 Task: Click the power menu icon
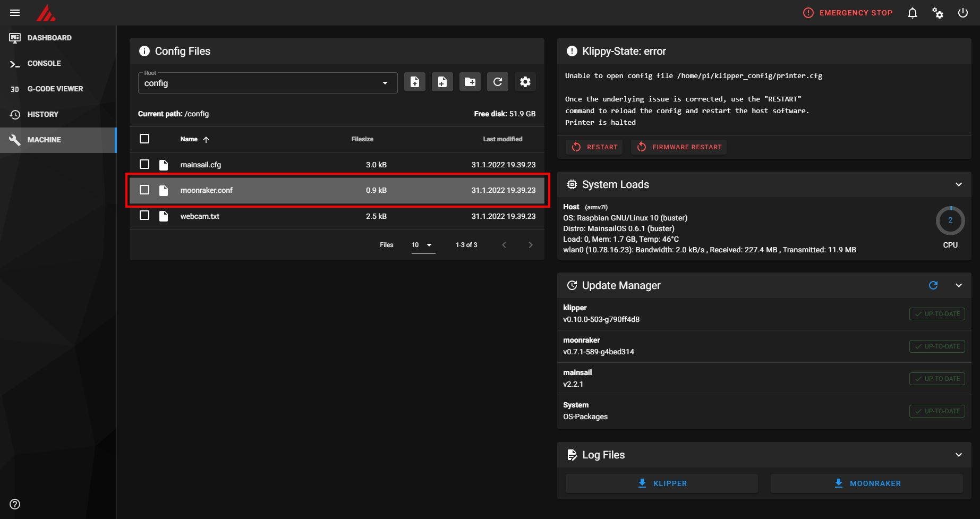point(962,13)
